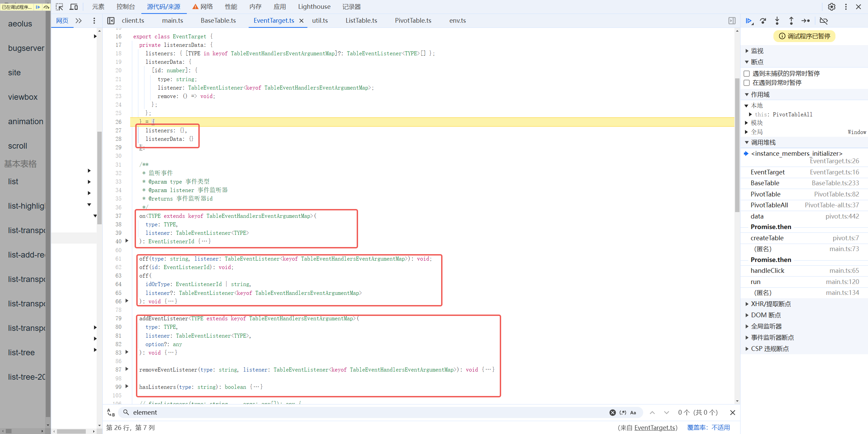868x434 pixels.
Task: Click the Step over next function icon
Action: tap(763, 21)
